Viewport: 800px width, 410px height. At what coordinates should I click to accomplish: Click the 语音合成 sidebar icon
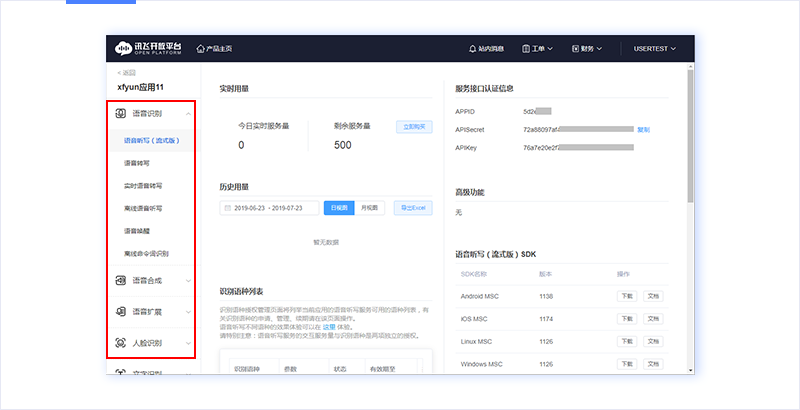(120, 280)
